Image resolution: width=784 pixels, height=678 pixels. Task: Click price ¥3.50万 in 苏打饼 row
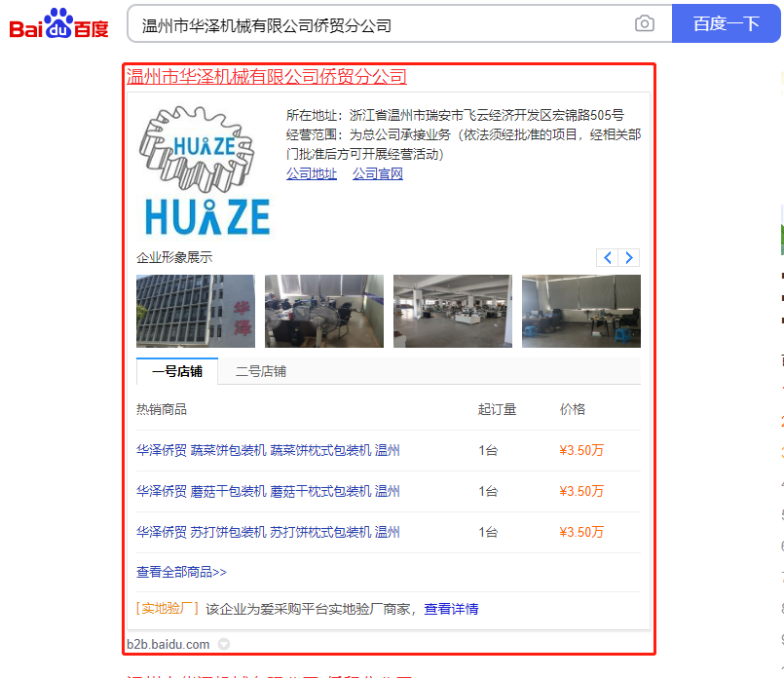581,533
